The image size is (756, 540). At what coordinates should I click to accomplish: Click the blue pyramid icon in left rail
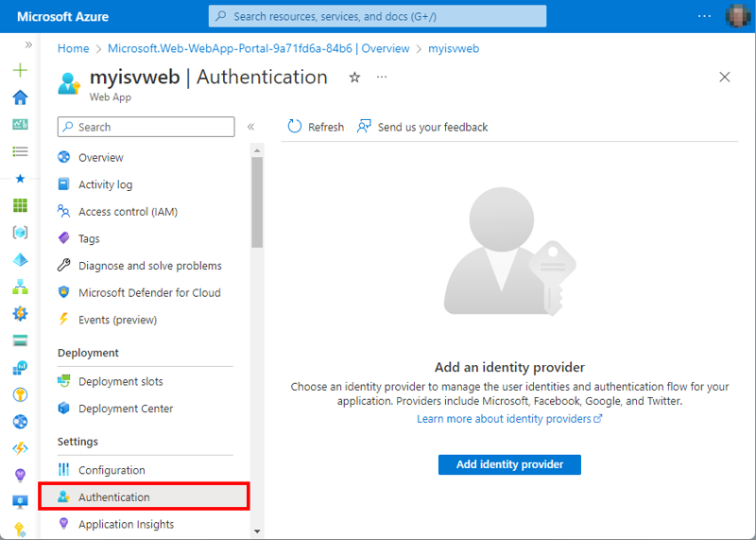coord(20,260)
